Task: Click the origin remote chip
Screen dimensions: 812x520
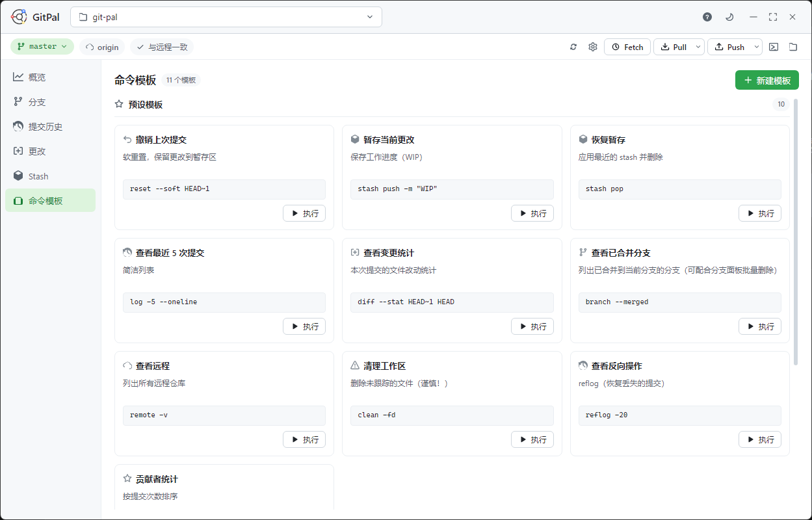Action: tap(102, 47)
